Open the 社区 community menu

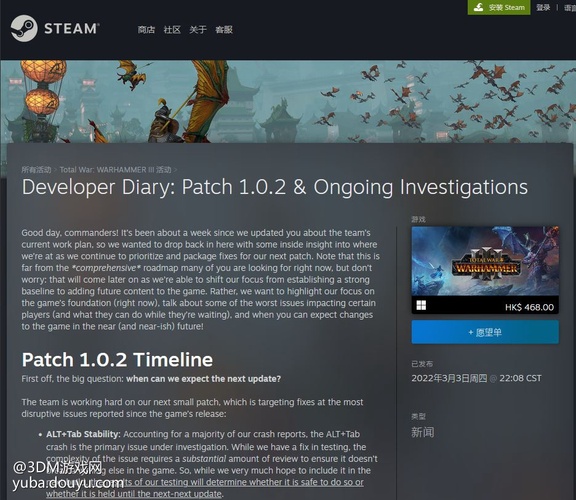[x=172, y=29]
